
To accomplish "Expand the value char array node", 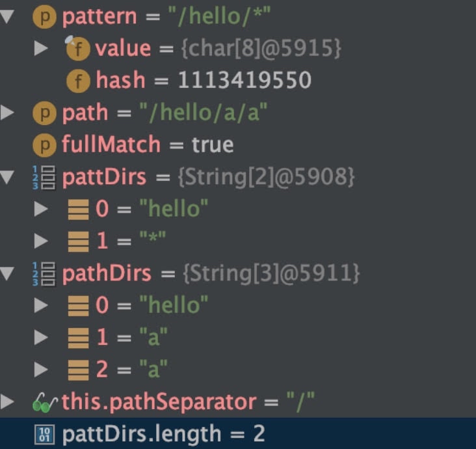I will (x=41, y=48).
